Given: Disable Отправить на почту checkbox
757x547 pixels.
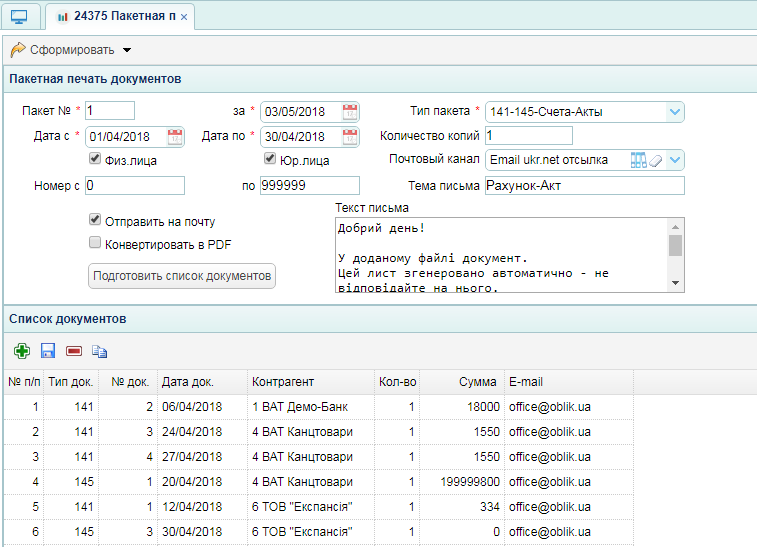Looking at the screenshot, I should [x=95, y=219].
